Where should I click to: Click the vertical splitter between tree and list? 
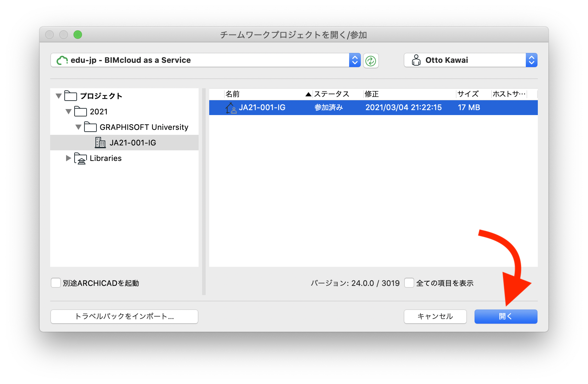pyautogui.click(x=204, y=192)
